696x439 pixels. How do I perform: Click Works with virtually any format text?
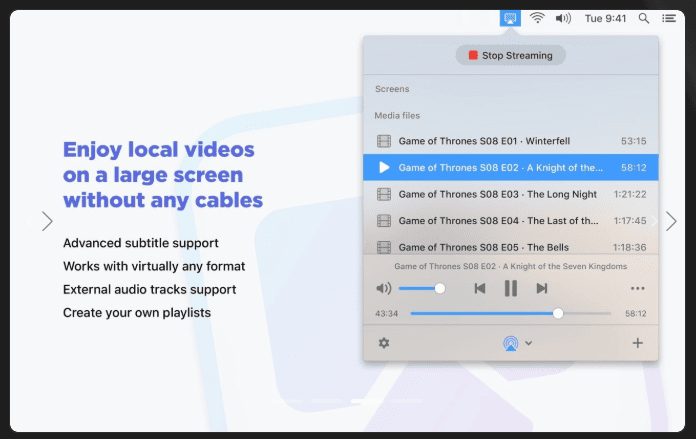click(154, 266)
